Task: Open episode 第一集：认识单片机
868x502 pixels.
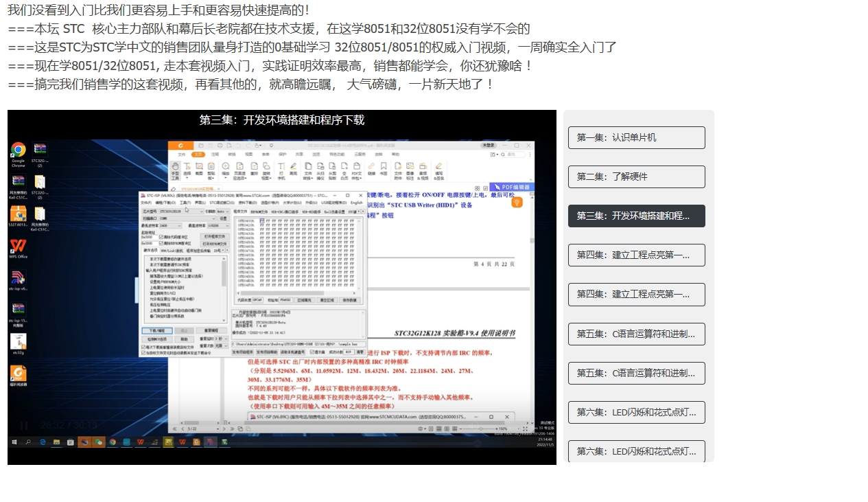Action: point(636,137)
